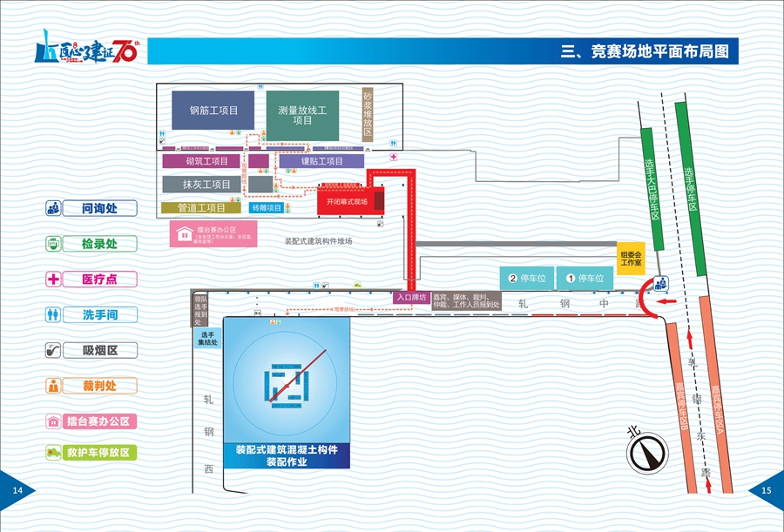Click restroom icon below 砂浆堆放区
The image size is (784, 532).
point(394,143)
